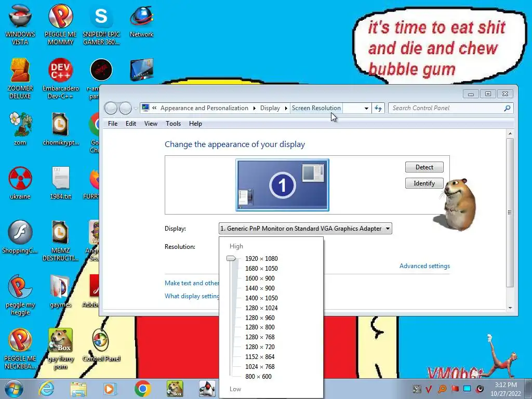This screenshot has width=532, height=399.
Task: Open the View menu
Action: (x=151, y=124)
